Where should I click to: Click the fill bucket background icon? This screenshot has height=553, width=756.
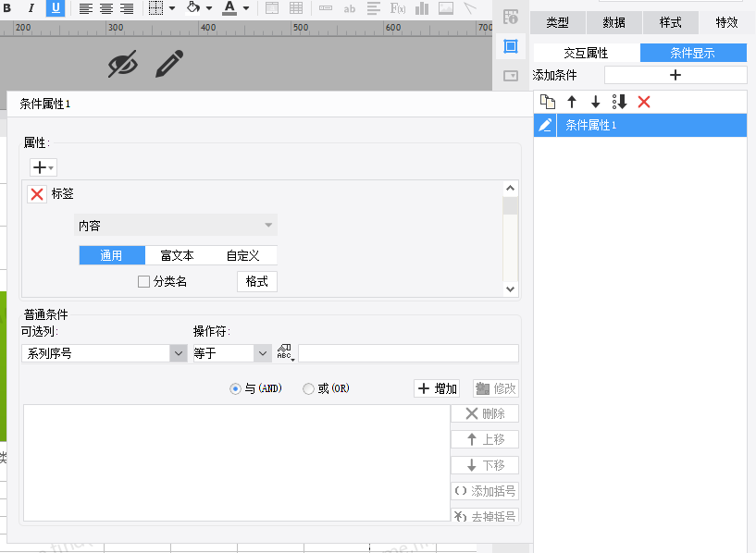(x=192, y=7)
